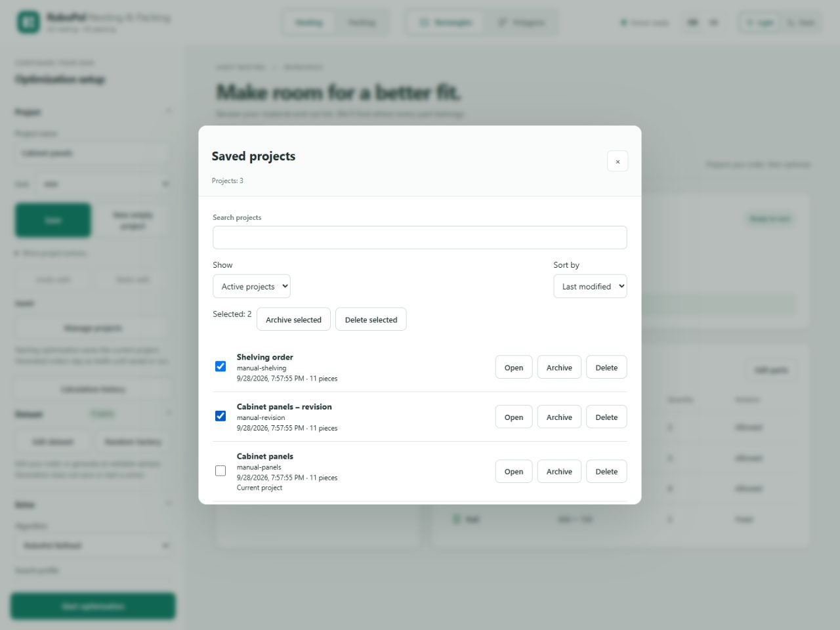Image resolution: width=840 pixels, height=630 pixels.
Task: Uncheck the Shelving order checkbox
Action: [220, 366]
